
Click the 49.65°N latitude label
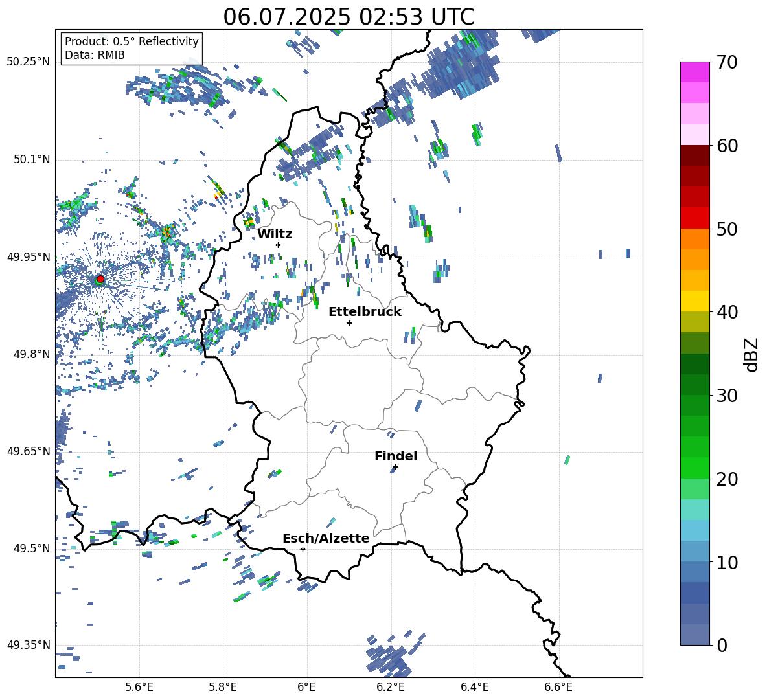coord(29,451)
